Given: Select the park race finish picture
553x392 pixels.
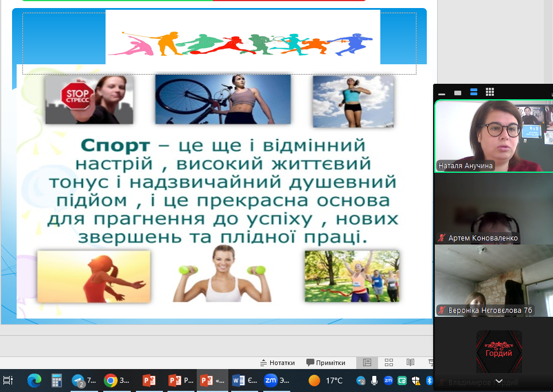Looking at the screenshot, I should (x=352, y=276).
